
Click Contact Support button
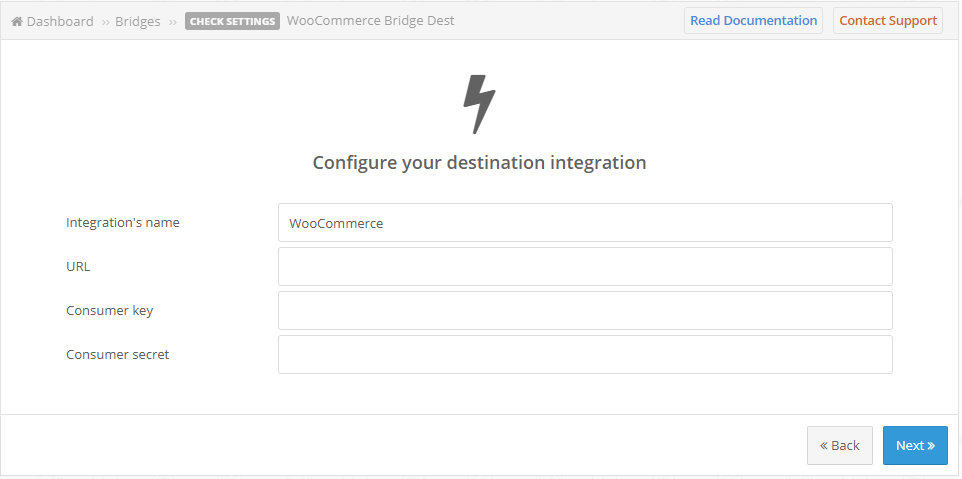888,21
